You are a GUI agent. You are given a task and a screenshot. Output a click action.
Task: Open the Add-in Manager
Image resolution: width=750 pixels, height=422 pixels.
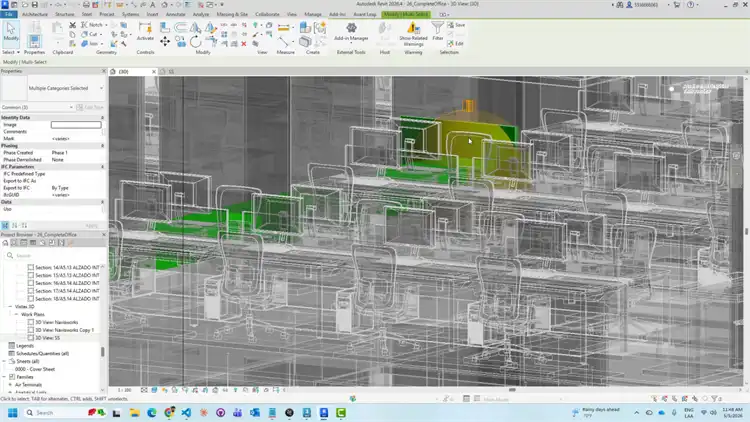coord(351,32)
